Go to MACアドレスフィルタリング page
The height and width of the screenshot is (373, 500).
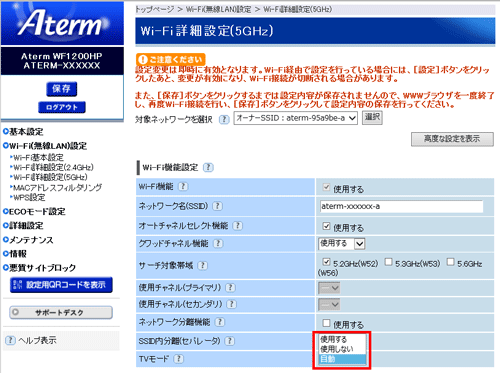[x=56, y=188]
